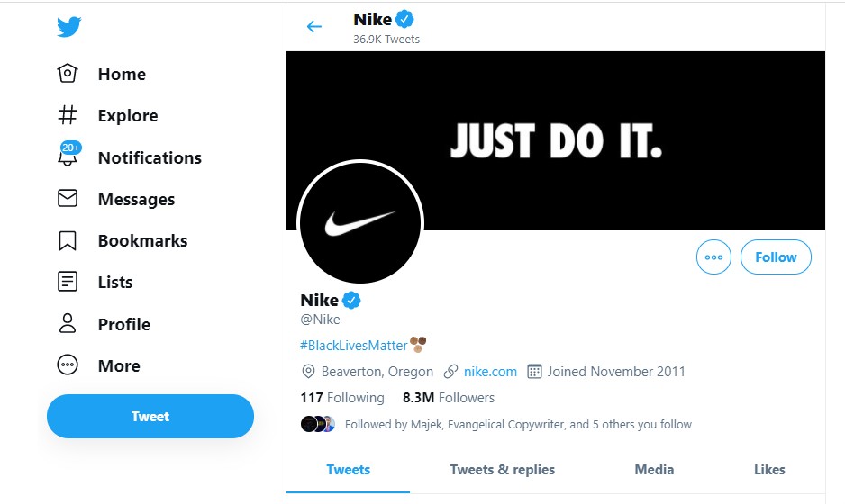Follow the Nike account
The image size is (845, 504).
tap(776, 257)
